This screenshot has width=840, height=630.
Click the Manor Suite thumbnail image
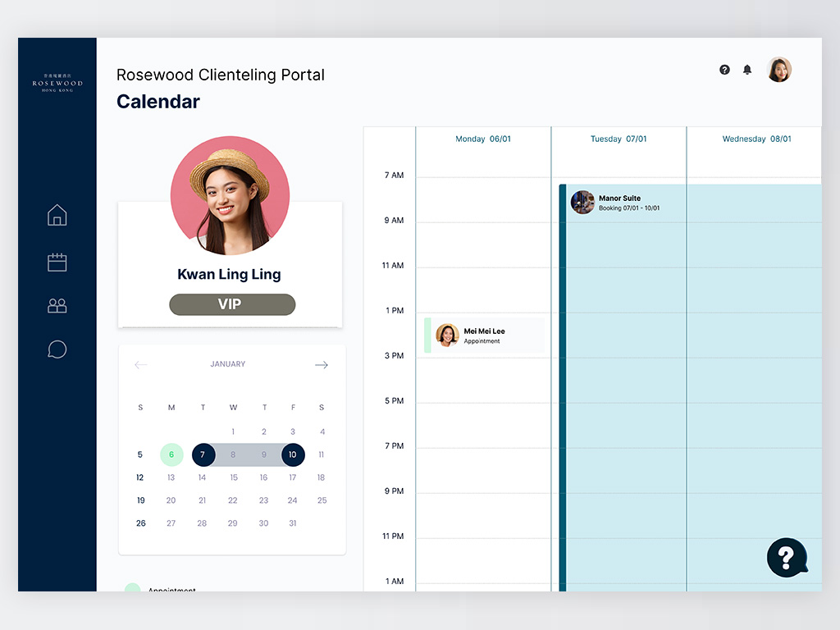(582, 203)
